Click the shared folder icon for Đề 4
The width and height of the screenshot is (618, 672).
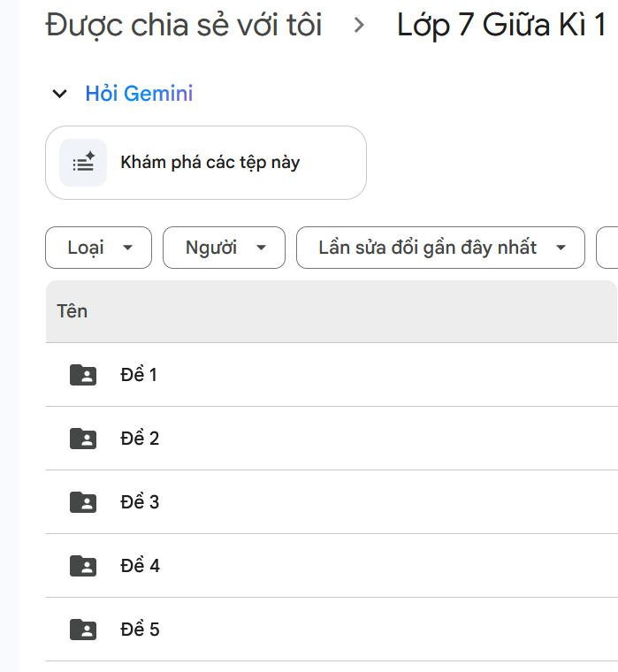pyautogui.click(x=83, y=566)
